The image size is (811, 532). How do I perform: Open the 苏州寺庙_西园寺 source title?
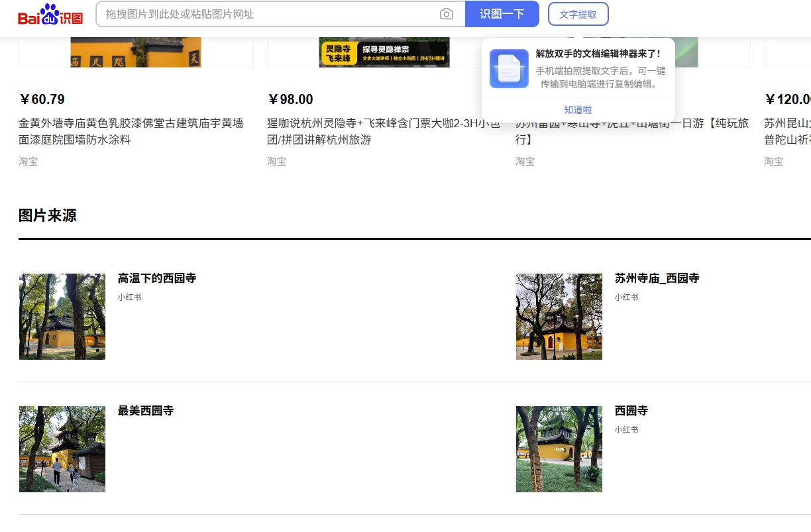click(657, 278)
